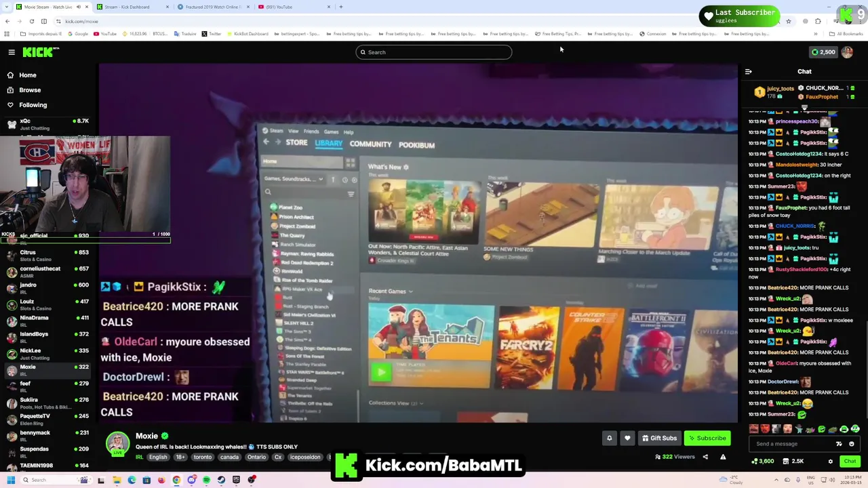Click the browser reload icon

[31, 21]
